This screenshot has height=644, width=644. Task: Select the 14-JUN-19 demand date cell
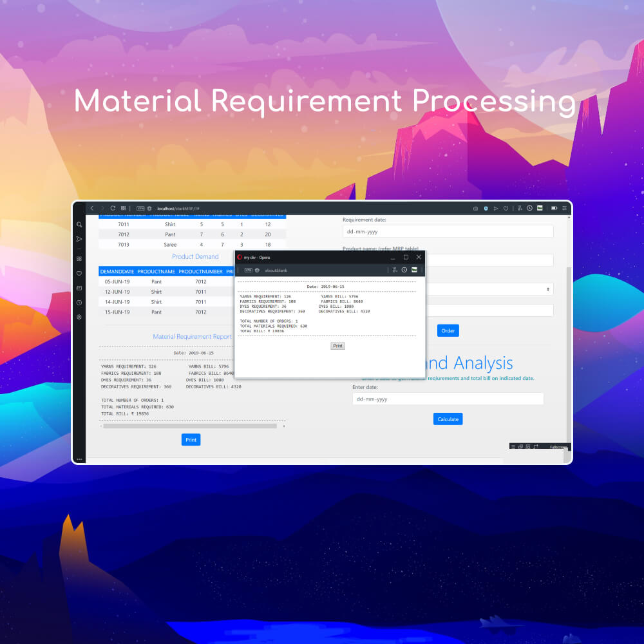coord(117,302)
